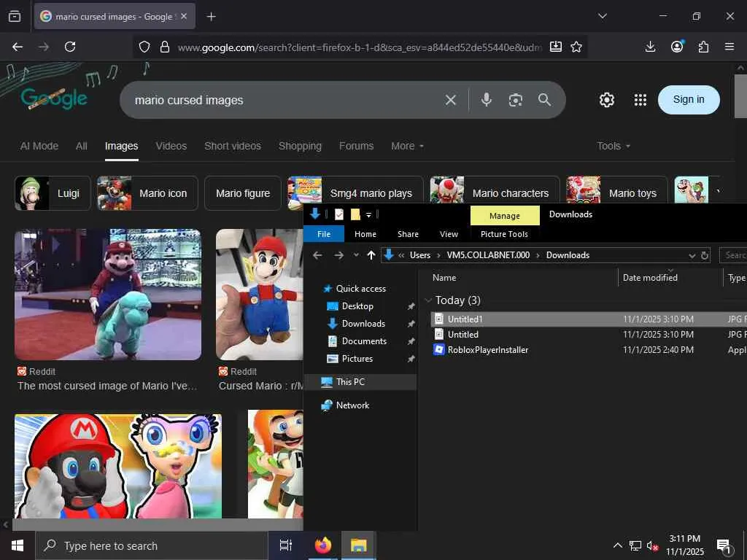The height and width of the screenshot is (560, 747).
Task: Expand Explorer address bar history dropdown
Action: [x=692, y=256]
